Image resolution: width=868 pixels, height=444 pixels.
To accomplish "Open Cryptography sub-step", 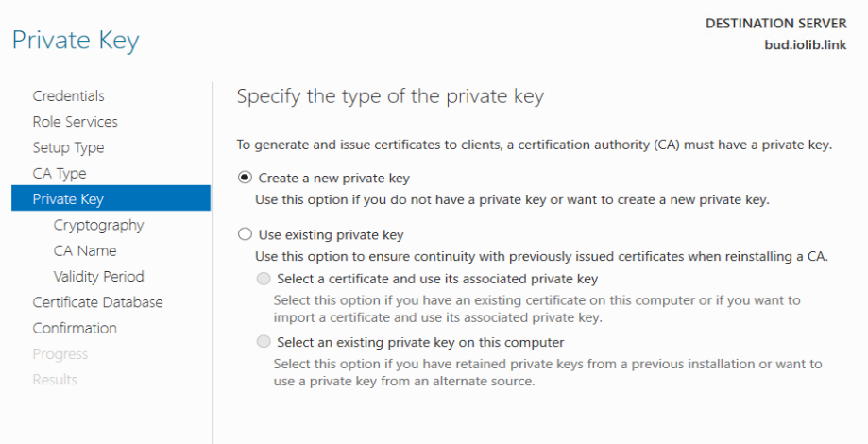I will coord(98,226).
